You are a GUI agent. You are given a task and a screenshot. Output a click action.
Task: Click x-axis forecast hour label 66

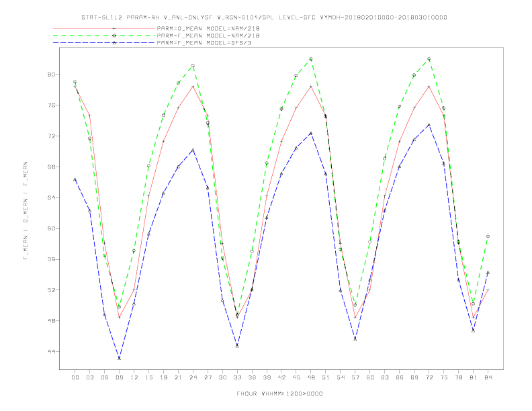(400, 377)
